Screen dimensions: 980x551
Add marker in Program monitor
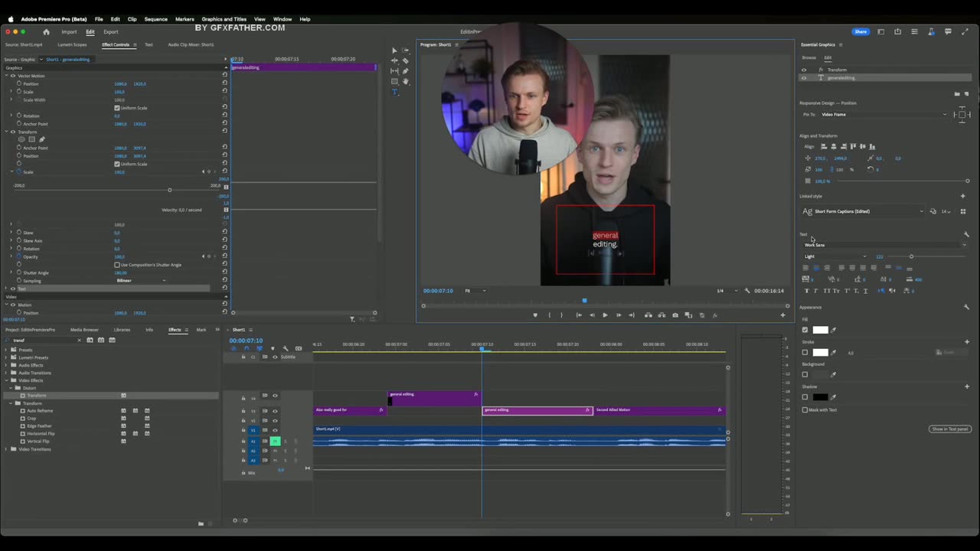pyautogui.click(x=535, y=315)
